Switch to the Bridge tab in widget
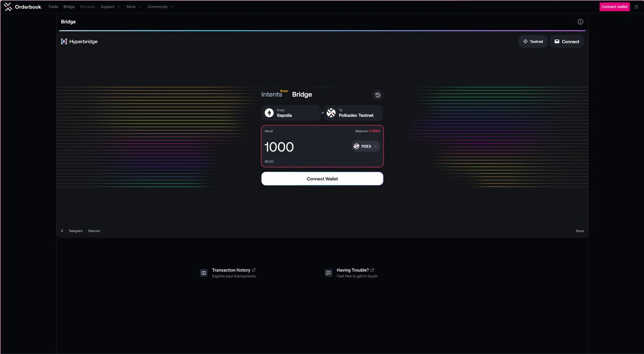 [302, 94]
